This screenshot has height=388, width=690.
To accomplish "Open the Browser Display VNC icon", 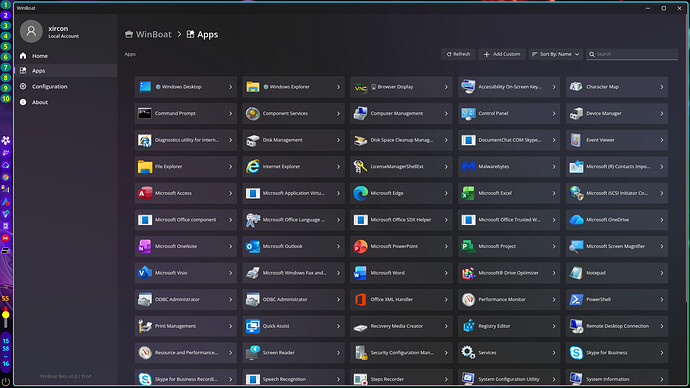I will [360, 87].
